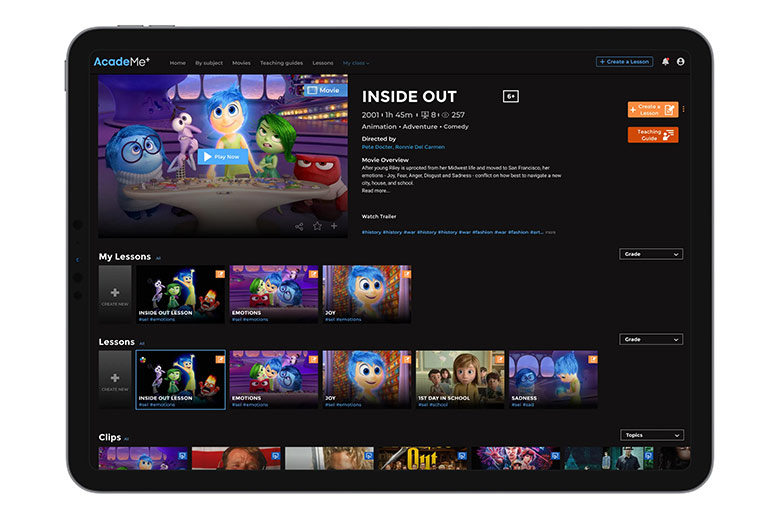The width and height of the screenshot is (780, 520).
Task: Edit the Joy lesson in My Lessons
Action: point(406,274)
